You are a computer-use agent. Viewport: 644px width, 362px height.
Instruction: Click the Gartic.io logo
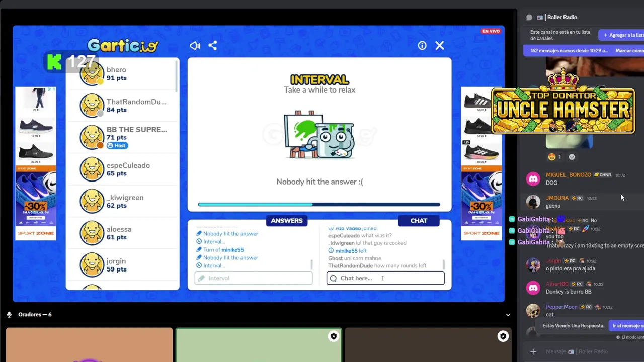(123, 46)
